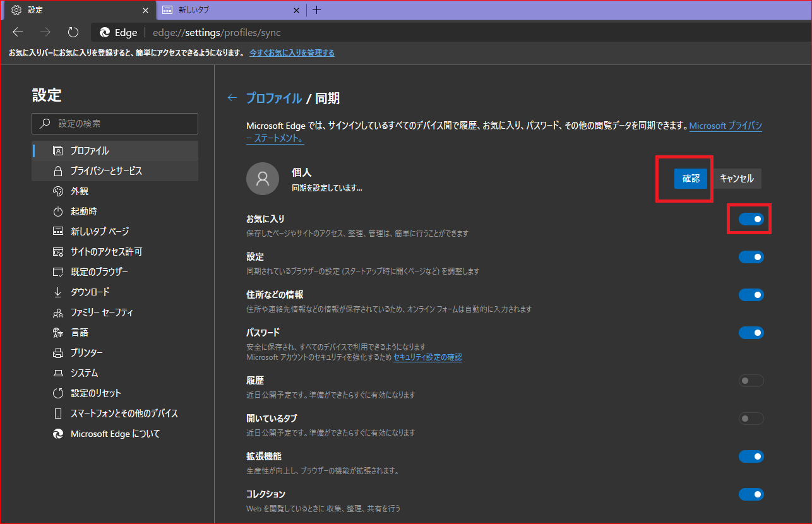Open システム settings section
This screenshot has width=812, height=524.
115,373
